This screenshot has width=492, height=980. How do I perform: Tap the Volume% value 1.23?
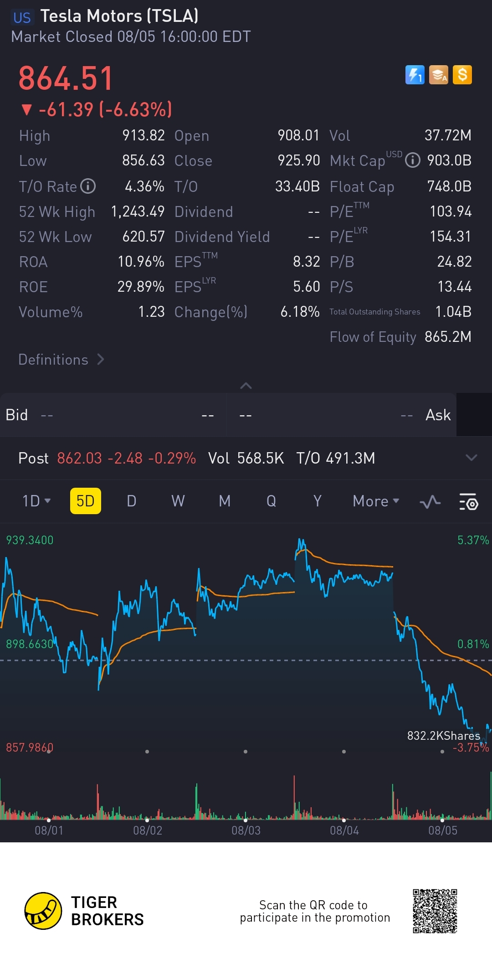(x=151, y=312)
